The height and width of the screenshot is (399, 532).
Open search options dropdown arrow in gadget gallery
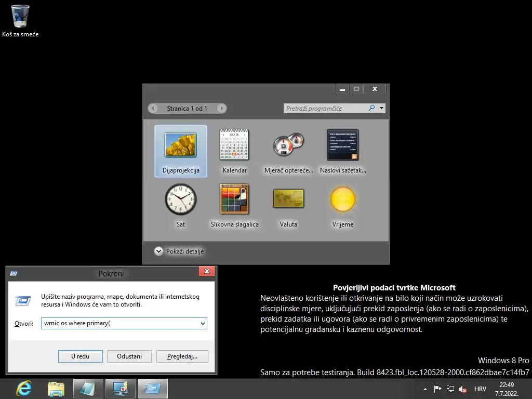click(382, 108)
